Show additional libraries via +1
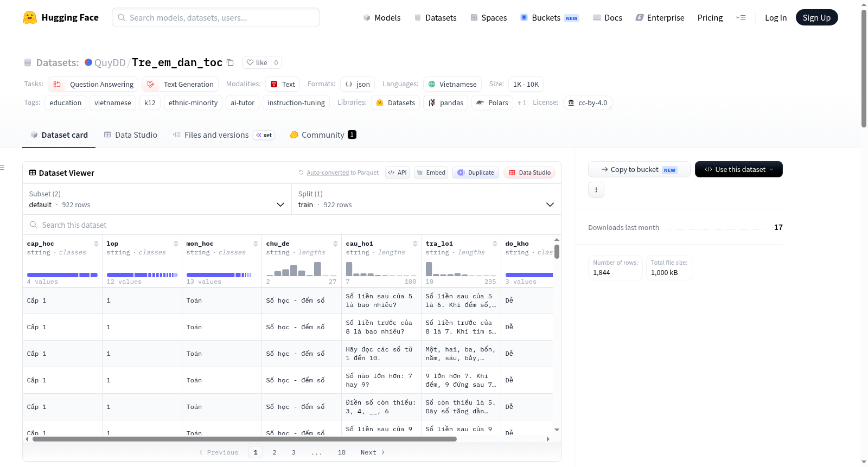The height and width of the screenshot is (467, 868). click(x=521, y=103)
